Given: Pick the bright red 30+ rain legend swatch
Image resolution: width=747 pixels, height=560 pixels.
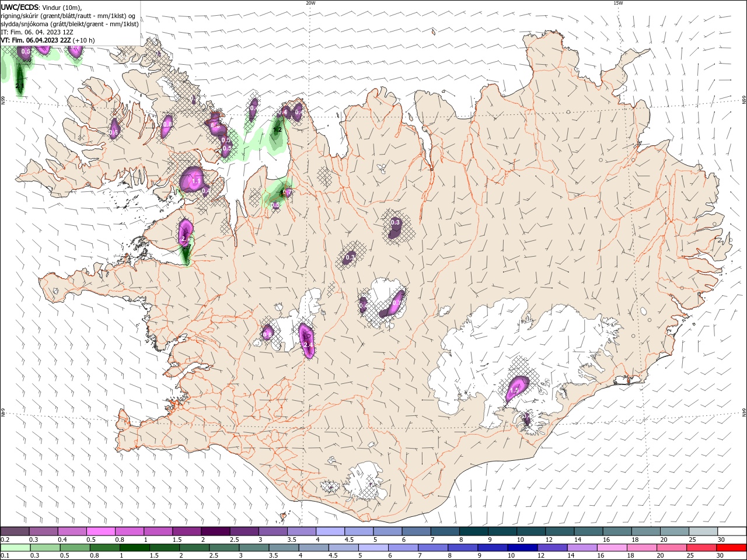Looking at the screenshot, I should 731,548.
